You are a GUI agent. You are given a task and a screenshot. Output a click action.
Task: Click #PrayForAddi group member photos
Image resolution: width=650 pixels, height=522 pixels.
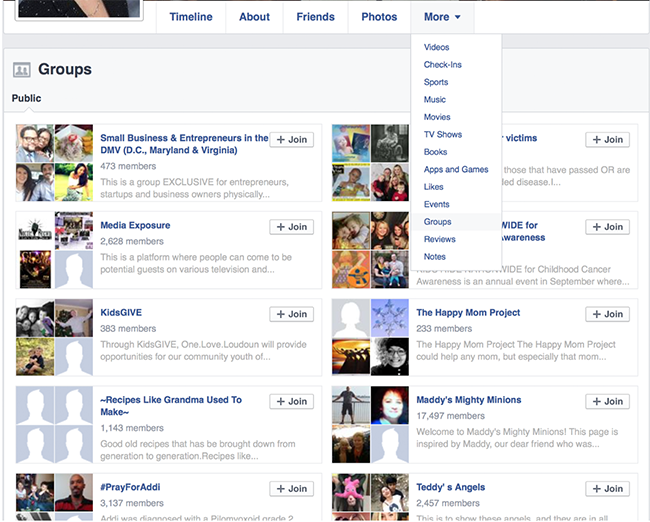[x=54, y=497]
